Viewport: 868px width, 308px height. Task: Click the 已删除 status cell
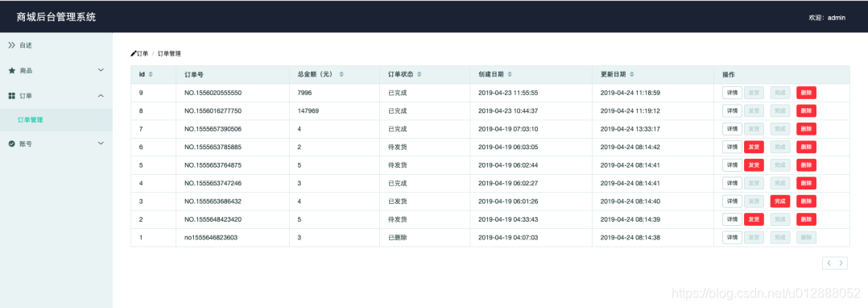click(x=398, y=238)
